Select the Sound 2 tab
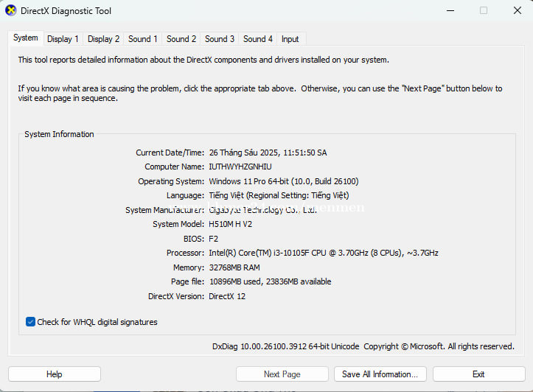This screenshot has width=533, height=392. pos(181,39)
